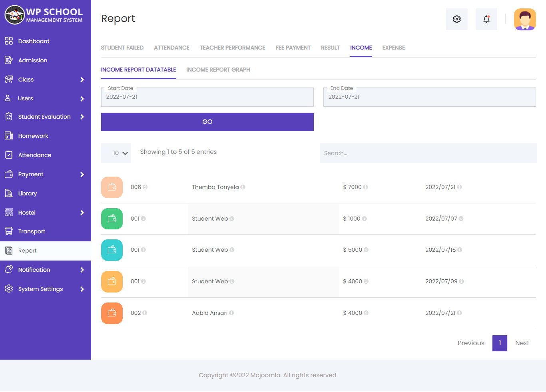Switch to Result tab
Viewport: 546px width, 392px height.
(x=331, y=48)
